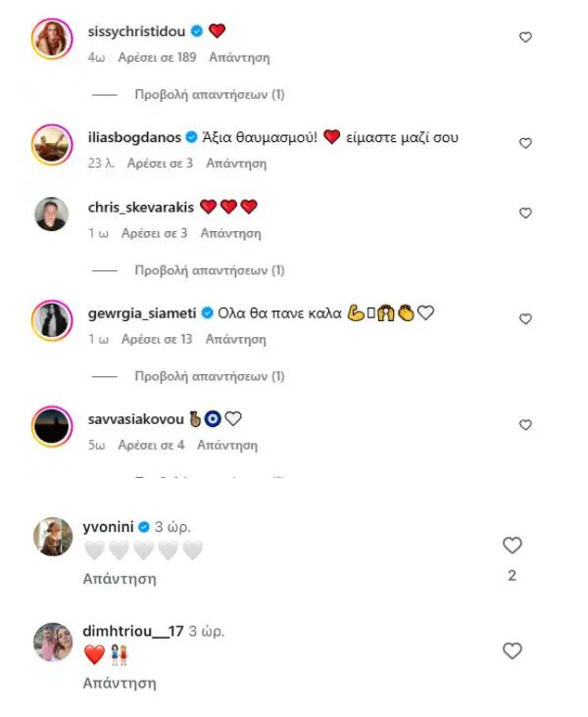The image size is (588, 717).
Task: Expand replies under sissychristidou's comment
Action: click(209, 95)
